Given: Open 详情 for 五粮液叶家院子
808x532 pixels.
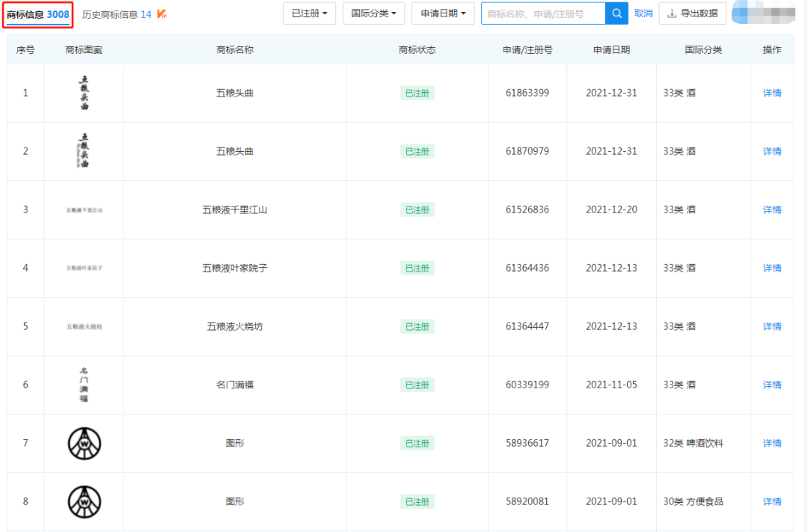Looking at the screenshot, I should tap(772, 268).
